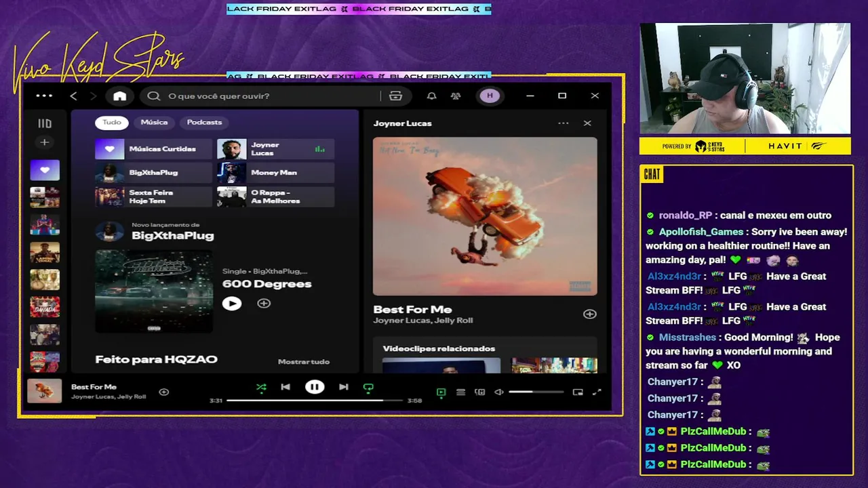The image size is (868, 488).
Task: Open the queue icon
Action: pos(460,392)
